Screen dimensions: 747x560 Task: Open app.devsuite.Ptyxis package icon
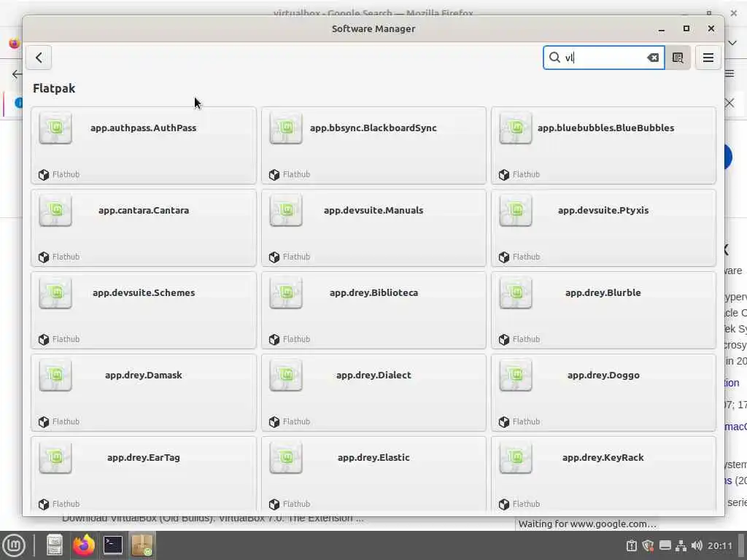(516, 210)
